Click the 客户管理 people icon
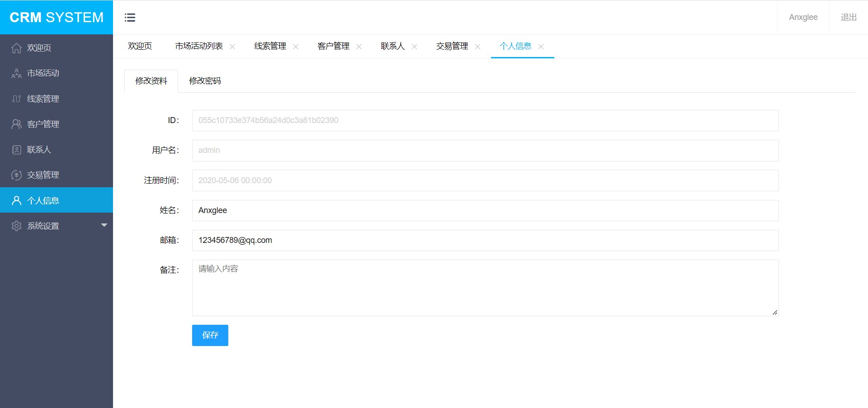868x408 pixels. coord(16,124)
